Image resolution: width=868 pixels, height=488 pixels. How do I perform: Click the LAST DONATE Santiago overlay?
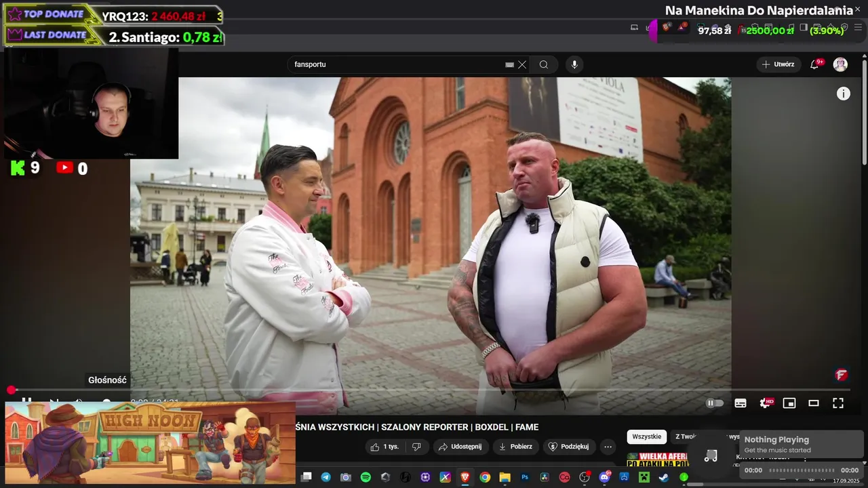pos(114,36)
